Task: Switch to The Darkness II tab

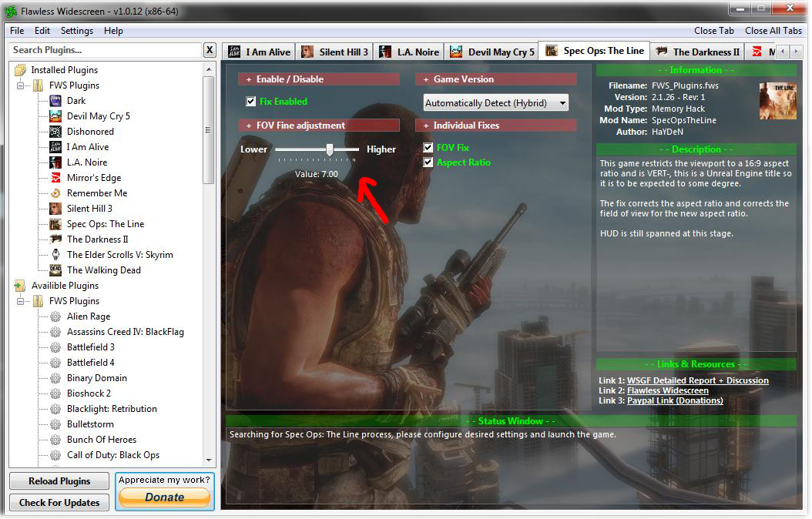Action: [x=697, y=52]
